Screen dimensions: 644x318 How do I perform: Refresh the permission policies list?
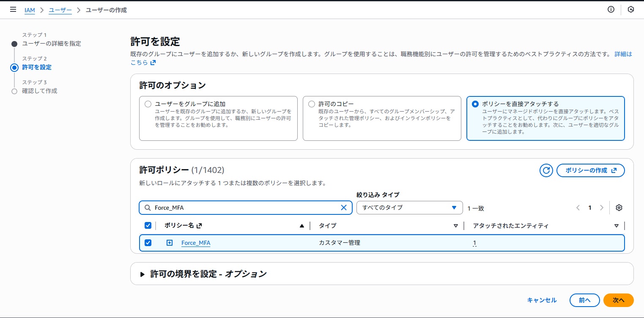tap(546, 170)
